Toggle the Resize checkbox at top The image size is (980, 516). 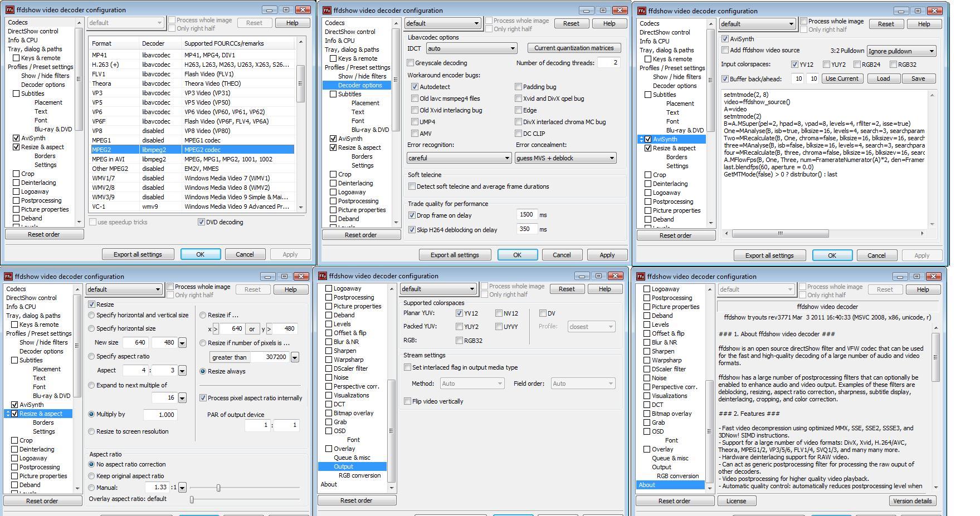(x=92, y=304)
